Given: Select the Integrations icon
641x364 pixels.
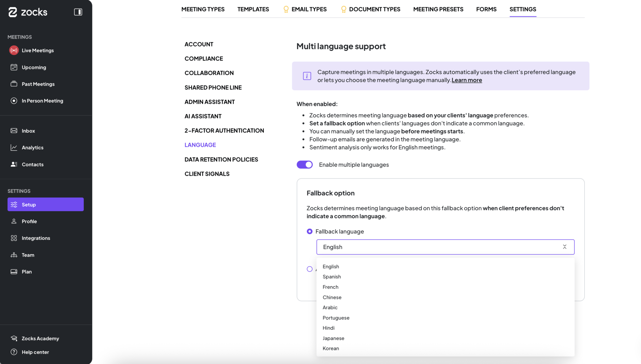Looking at the screenshot, I should click(14, 238).
